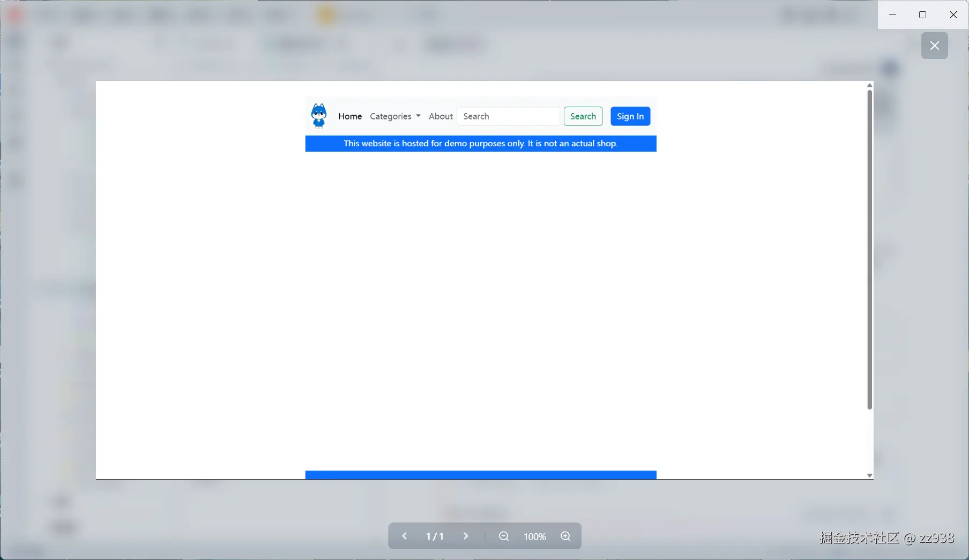969x560 pixels.
Task: Click the 1 / 1 page indicator
Action: [x=435, y=536]
